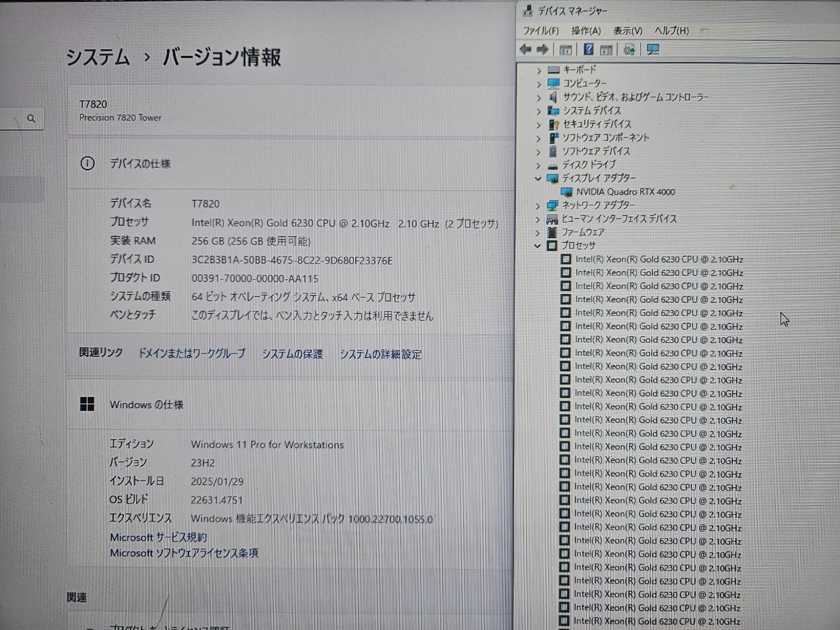Click the システム デバイス category icon
Screen dimensions: 840x630
553,110
